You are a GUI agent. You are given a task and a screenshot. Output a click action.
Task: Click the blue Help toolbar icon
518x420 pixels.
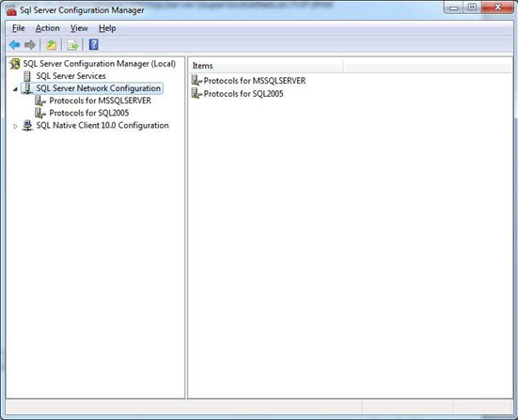[93, 44]
